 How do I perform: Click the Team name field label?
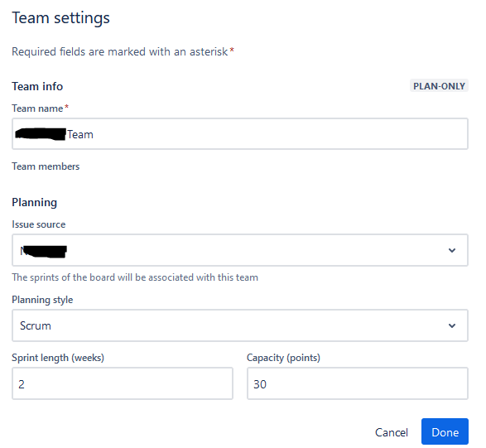(40, 108)
